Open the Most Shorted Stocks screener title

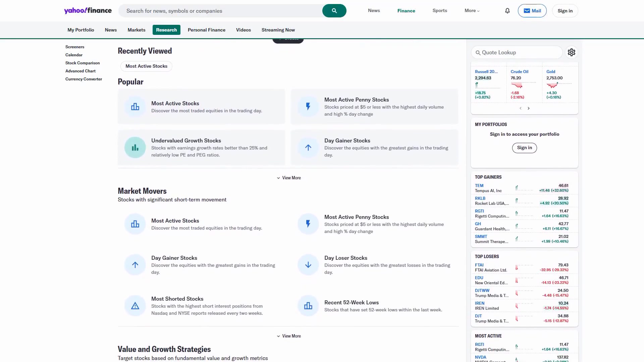(x=177, y=299)
